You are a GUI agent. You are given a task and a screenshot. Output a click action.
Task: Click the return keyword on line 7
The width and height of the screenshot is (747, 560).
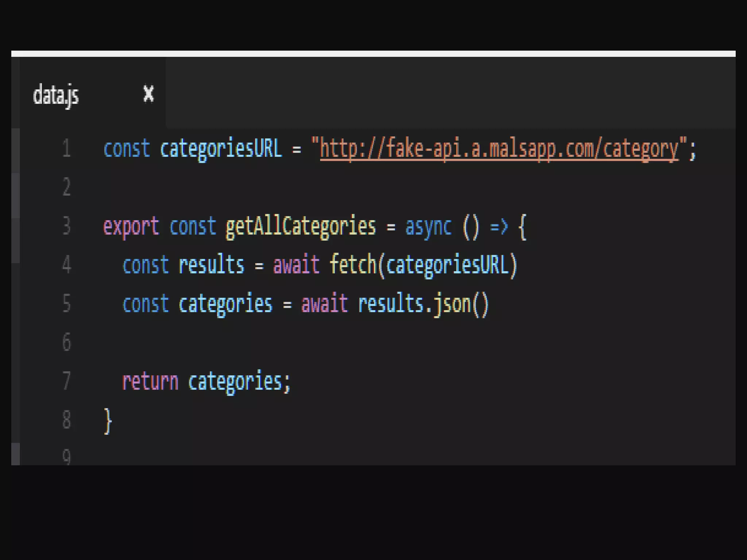pos(150,381)
